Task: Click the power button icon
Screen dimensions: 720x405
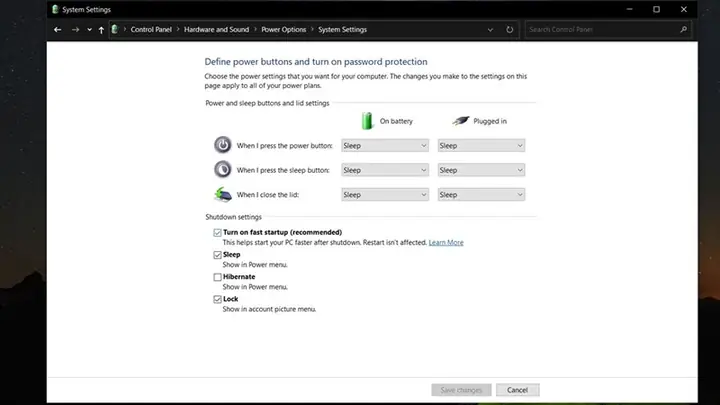Action: [223, 145]
